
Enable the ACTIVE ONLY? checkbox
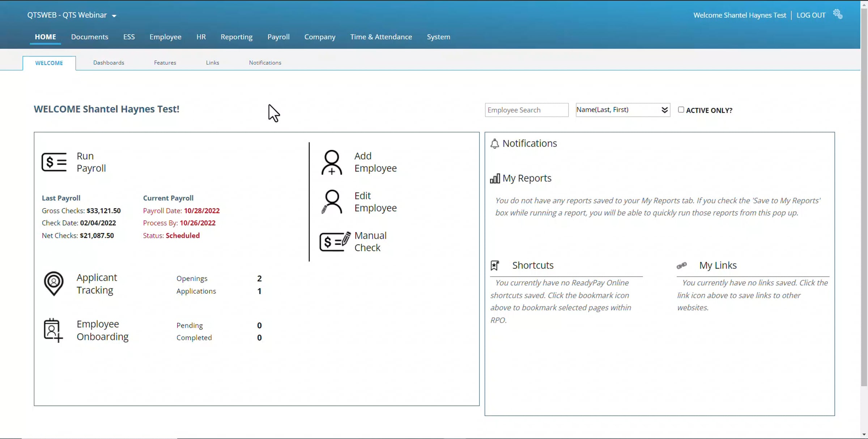[x=681, y=110]
